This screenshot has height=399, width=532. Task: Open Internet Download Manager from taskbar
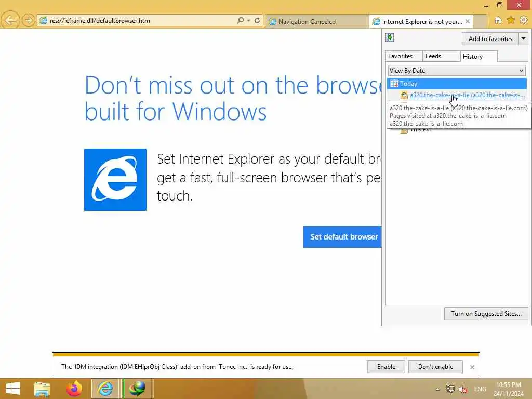(137, 389)
